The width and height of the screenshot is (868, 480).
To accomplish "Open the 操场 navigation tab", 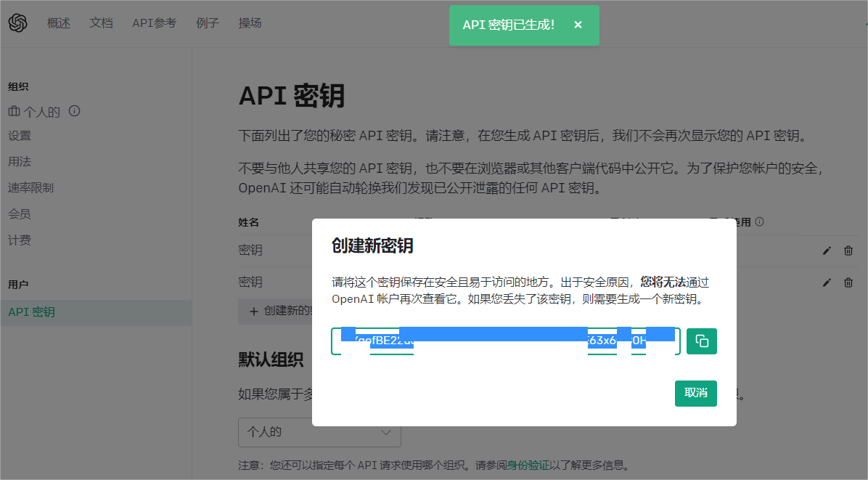I will (x=250, y=23).
